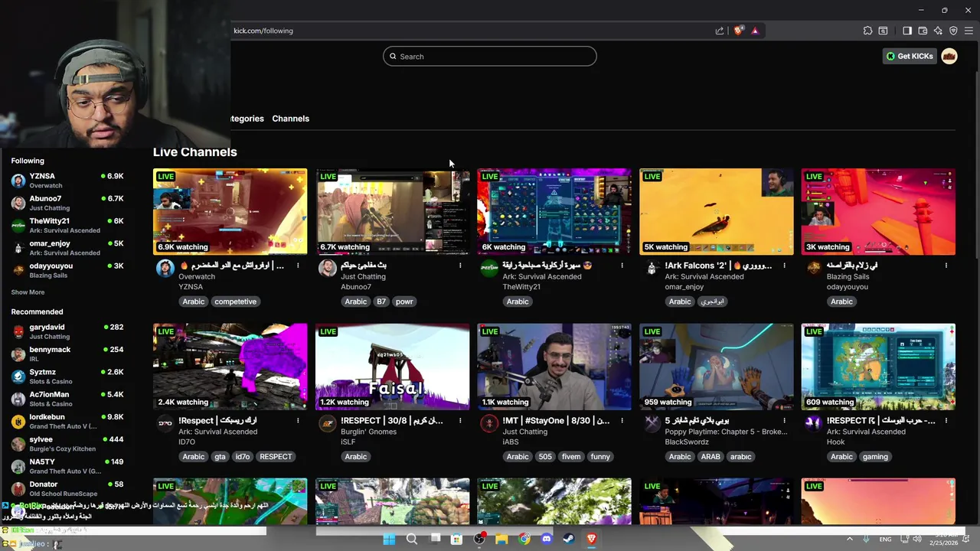Screen dimensions: 980x551
Task: Open the Kick profile avatar menu
Action: (x=949, y=56)
